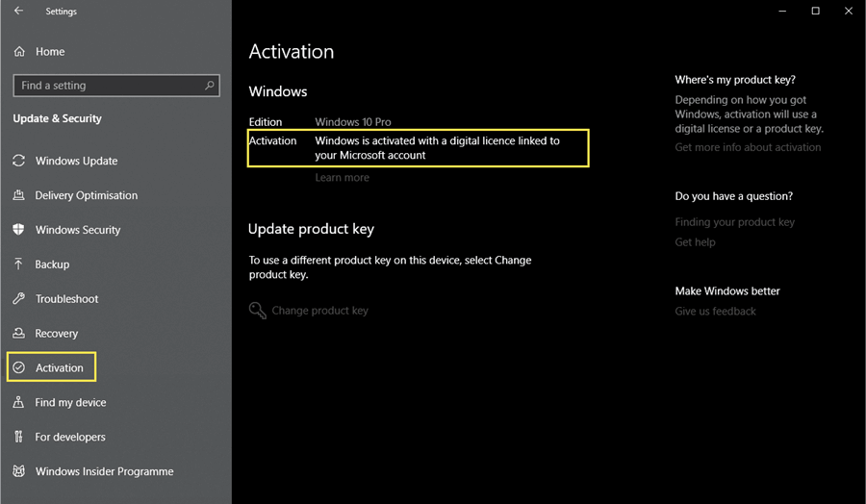Click the Recovery icon in sidebar
Screen dimensions: 866x504
tap(19, 333)
